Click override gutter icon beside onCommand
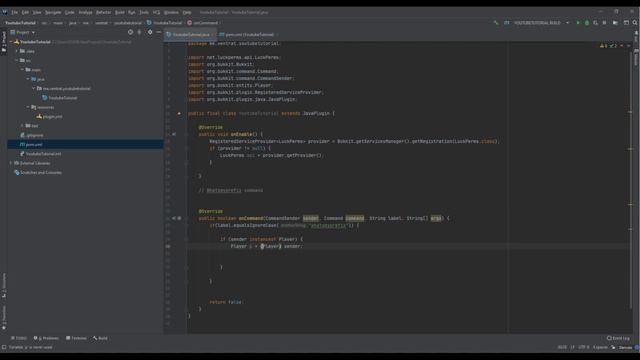Viewport: 640px width, 360px height. tap(174, 218)
